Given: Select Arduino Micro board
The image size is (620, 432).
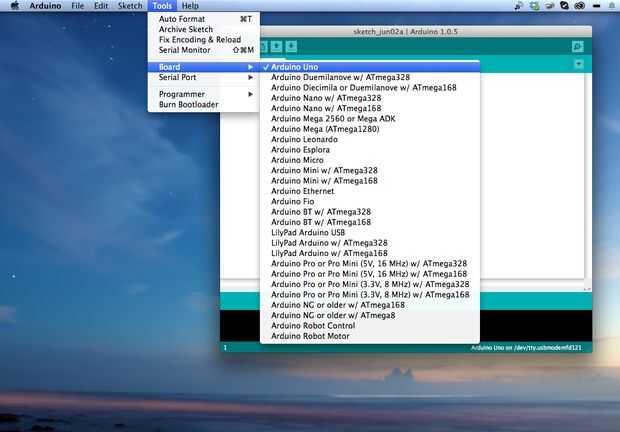Looking at the screenshot, I should (x=370, y=160).
